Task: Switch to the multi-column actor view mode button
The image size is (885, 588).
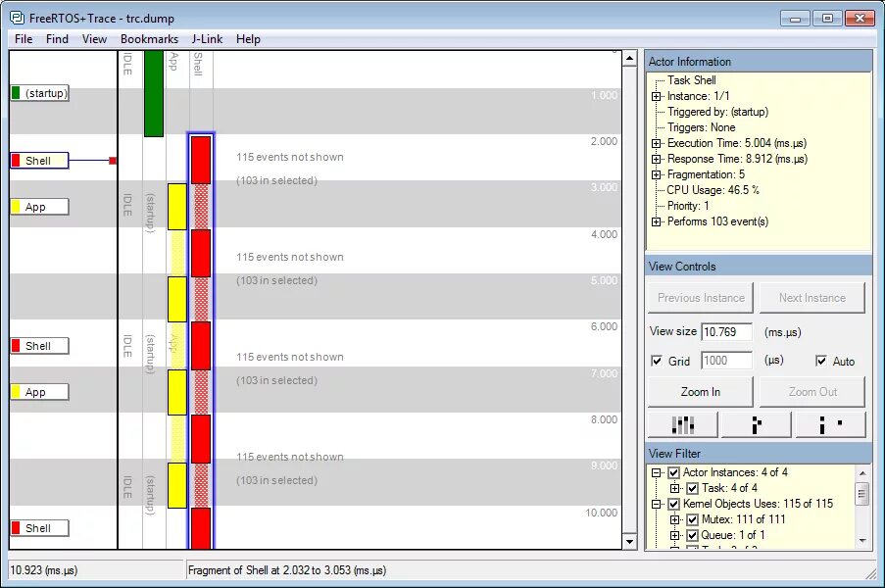Action: point(682,424)
